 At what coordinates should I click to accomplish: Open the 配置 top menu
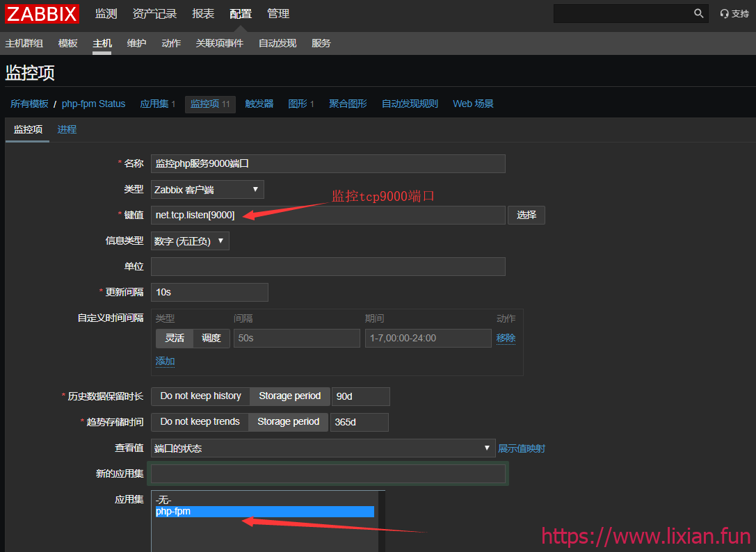[241, 13]
